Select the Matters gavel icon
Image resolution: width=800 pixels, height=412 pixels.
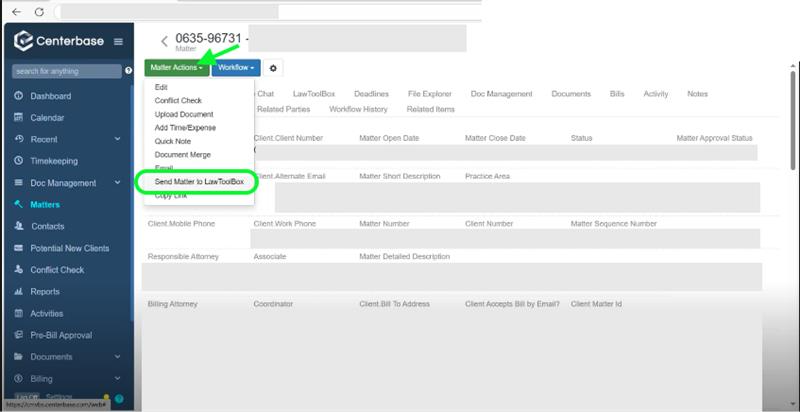tap(19, 204)
